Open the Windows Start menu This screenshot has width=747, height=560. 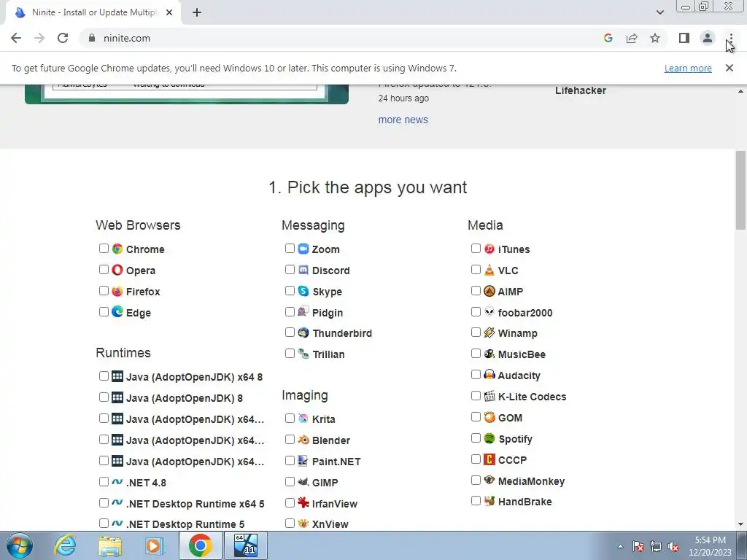coord(19,545)
